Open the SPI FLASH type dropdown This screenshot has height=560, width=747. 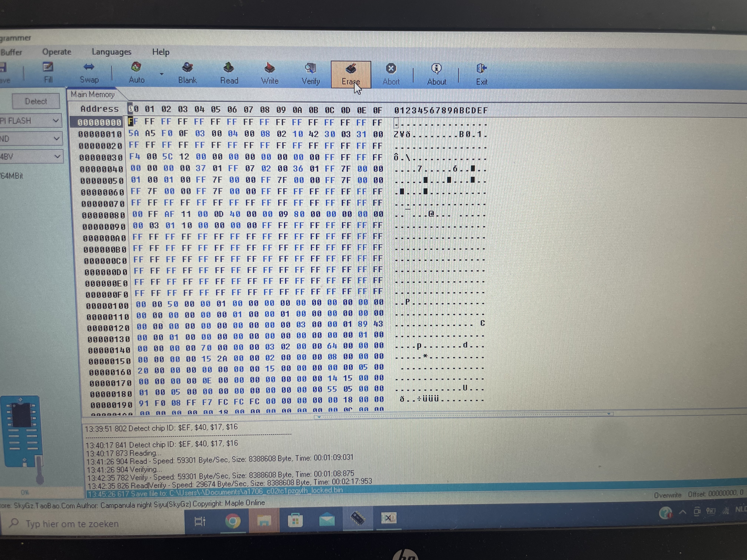pos(31,121)
